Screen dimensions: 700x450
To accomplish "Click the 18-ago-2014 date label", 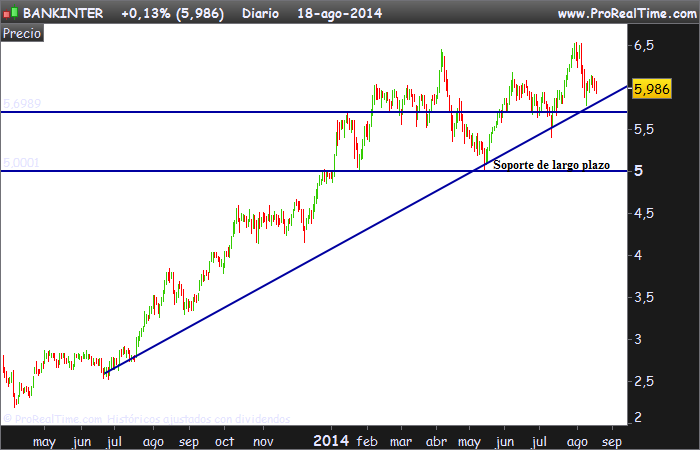I will click(x=340, y=13).
